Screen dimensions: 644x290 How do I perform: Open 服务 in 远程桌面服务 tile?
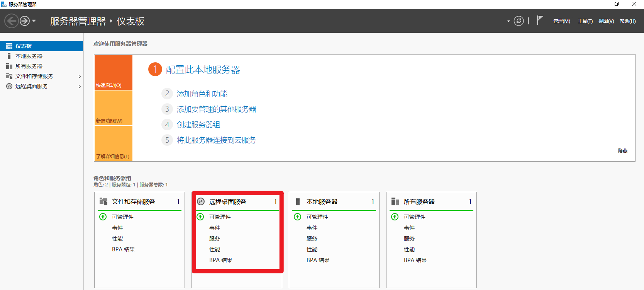pos(215,239)
